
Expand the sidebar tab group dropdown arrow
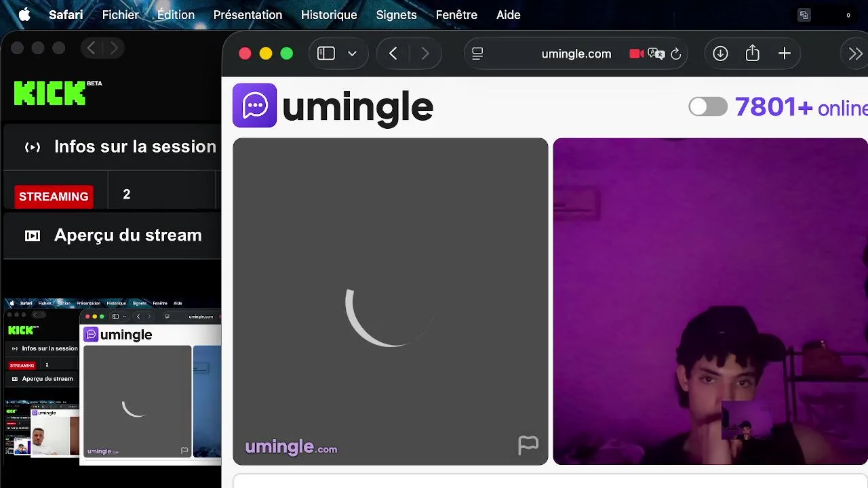tap(352, 54)
